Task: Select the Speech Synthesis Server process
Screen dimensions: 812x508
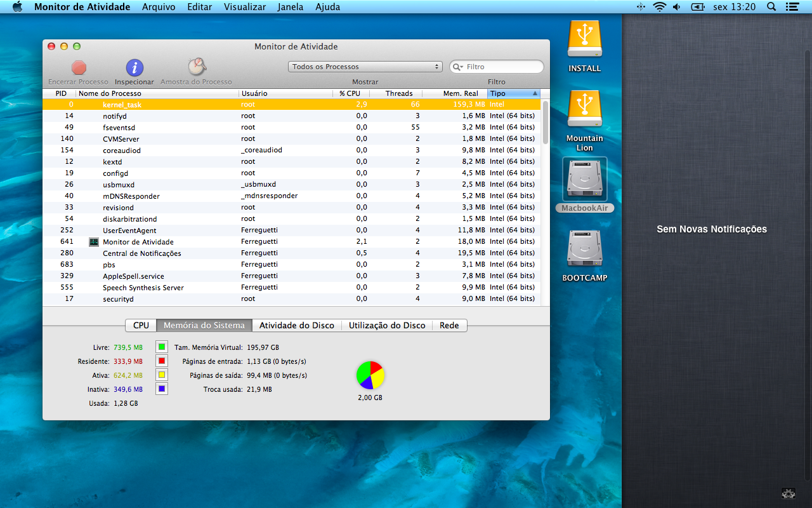Action: point(292,287)
